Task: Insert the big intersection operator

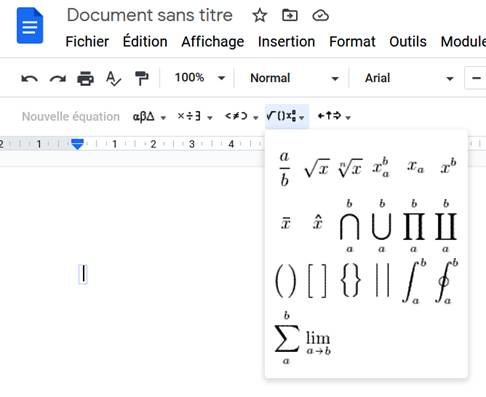Action: click(x=349, y=226)
